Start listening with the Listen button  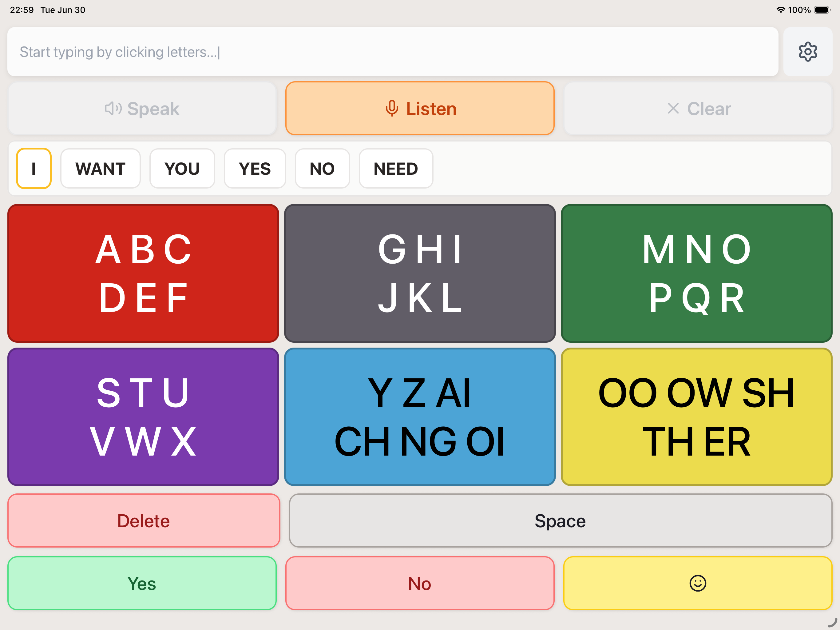pos(420,109)
